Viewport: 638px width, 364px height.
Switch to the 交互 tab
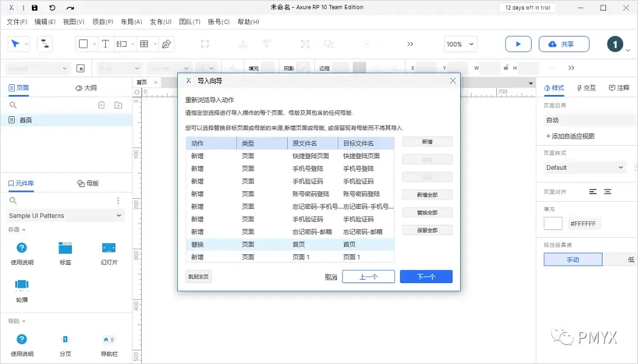(589, 88)
